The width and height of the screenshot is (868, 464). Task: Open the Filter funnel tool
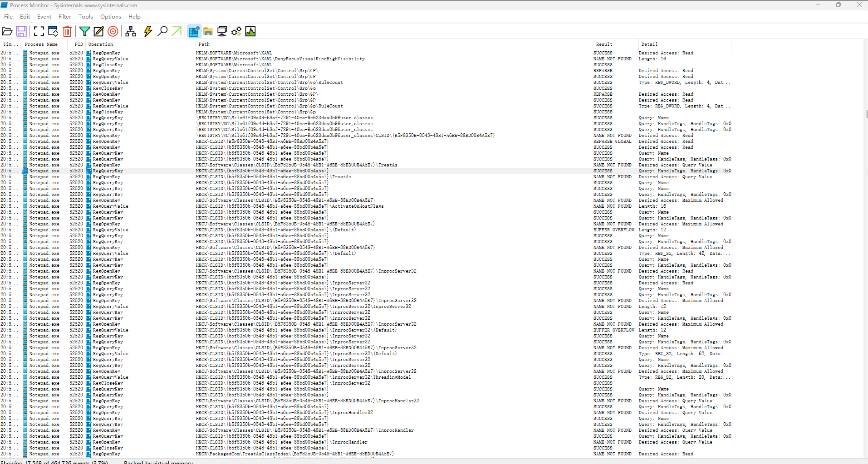(84, 31)
